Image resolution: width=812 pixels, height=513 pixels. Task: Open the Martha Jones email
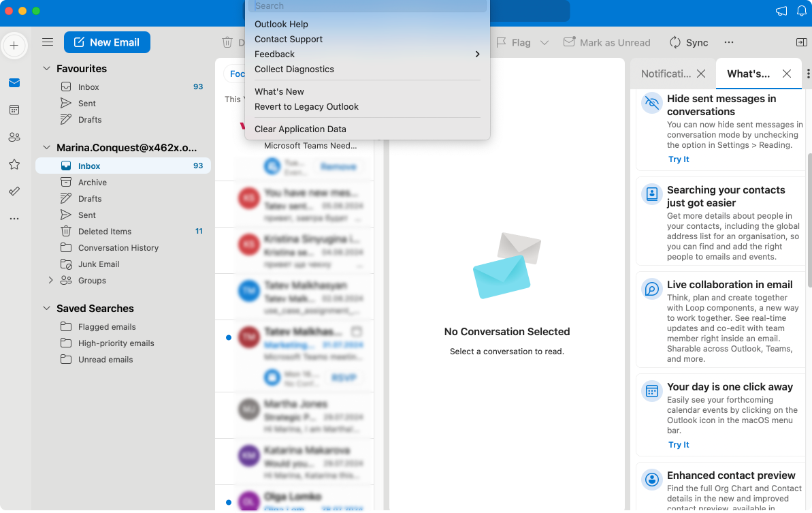coord(294,416)
